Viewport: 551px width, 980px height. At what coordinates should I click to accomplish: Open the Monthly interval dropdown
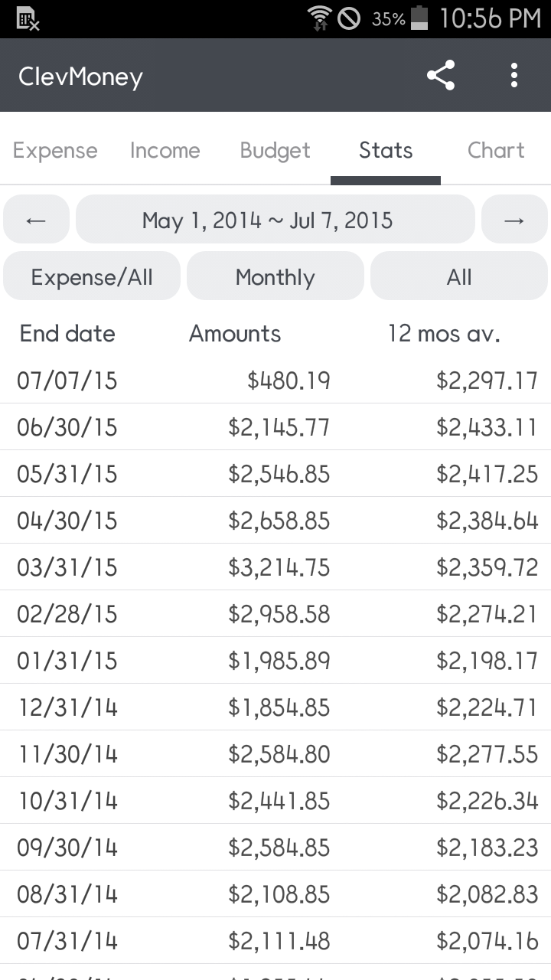click(x=275, y=276)
